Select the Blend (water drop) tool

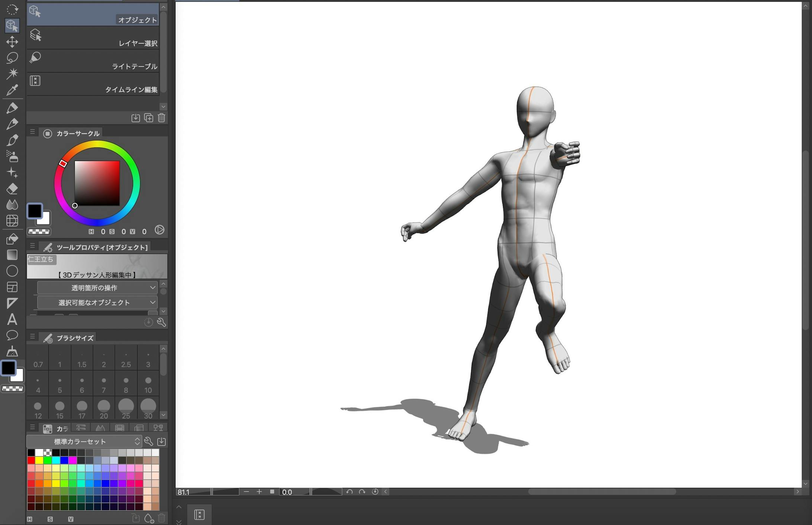(12, 204)
